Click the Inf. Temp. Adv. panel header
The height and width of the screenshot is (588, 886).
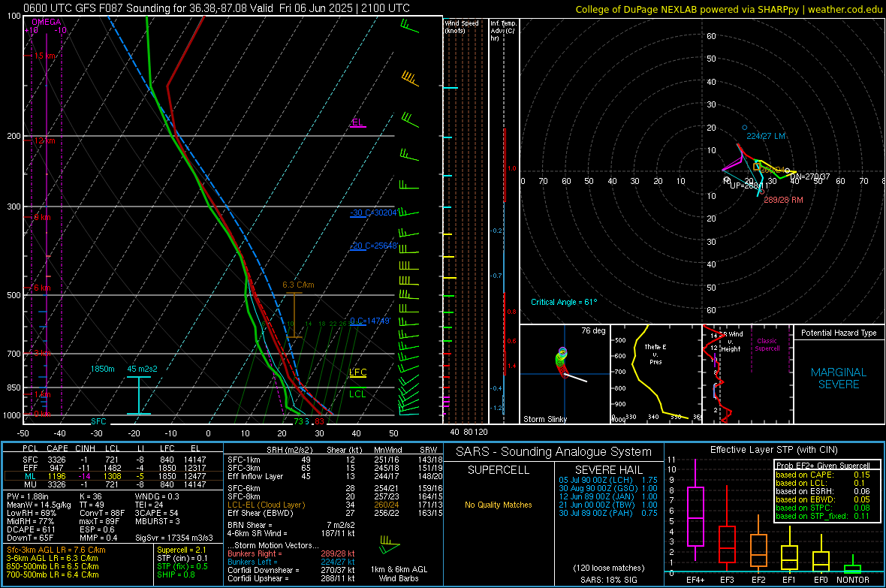click(x=503, y=31)
